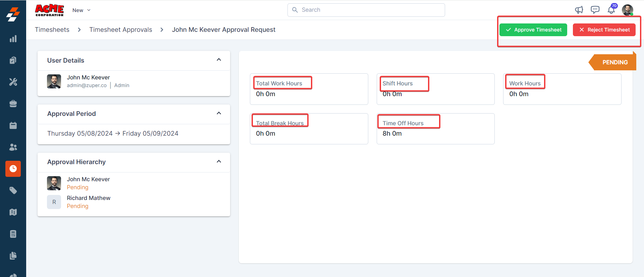
Task: Collapse the Approval Hierarchy section
Action: pos(219,161)
